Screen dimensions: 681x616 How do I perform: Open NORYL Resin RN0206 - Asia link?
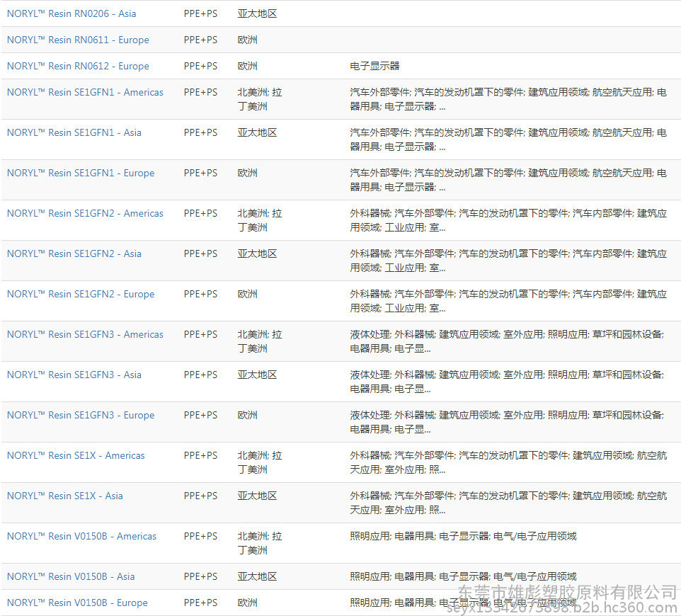click(x=71, y=14)
